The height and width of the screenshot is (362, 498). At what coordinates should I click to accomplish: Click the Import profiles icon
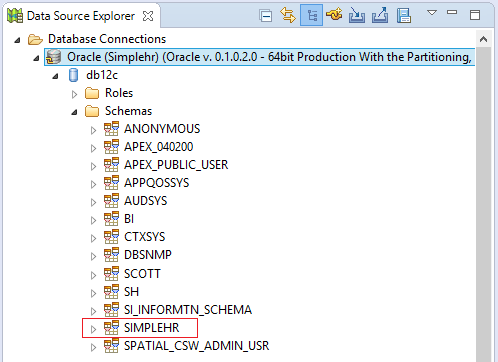357,15
